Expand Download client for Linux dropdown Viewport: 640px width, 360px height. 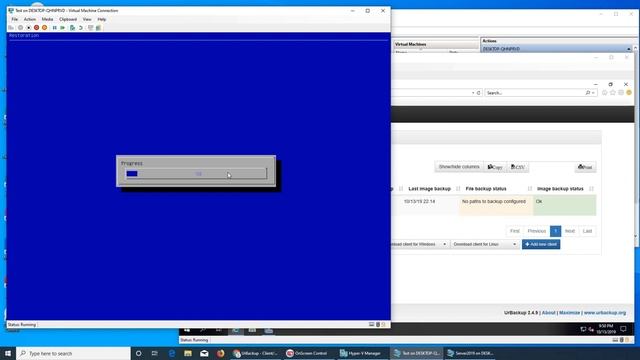pyautogui.click(x=484, y=244)
